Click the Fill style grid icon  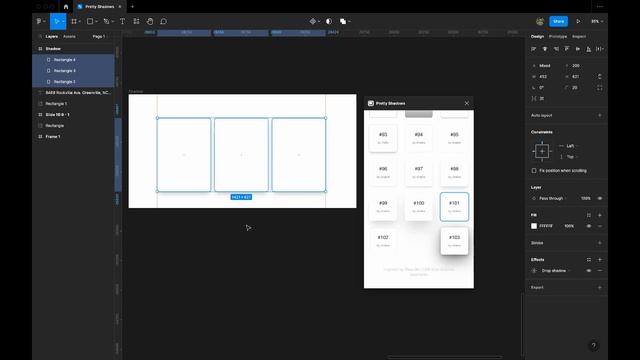click(x=589, y=215)
